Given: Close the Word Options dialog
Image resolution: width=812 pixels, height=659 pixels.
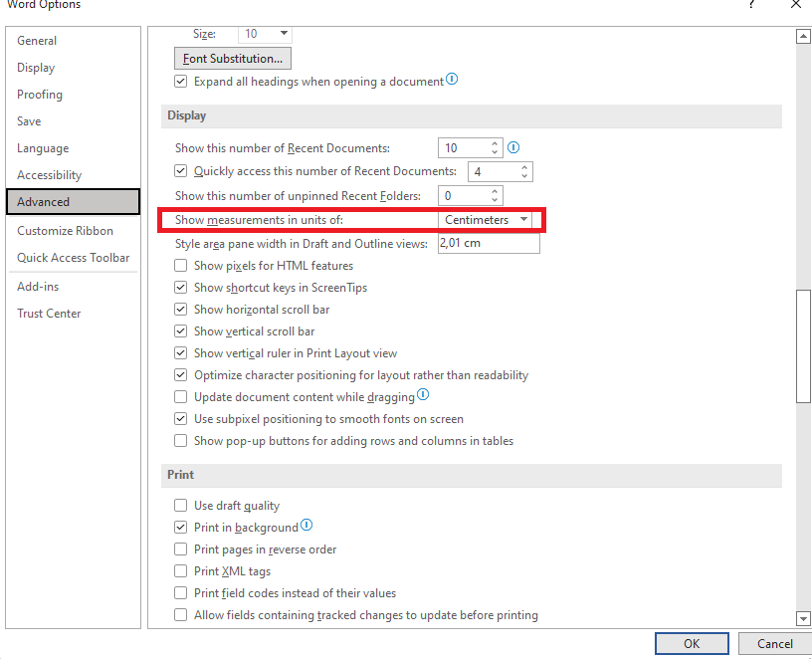Looking at the screenshot, I should tap(795, 5).
